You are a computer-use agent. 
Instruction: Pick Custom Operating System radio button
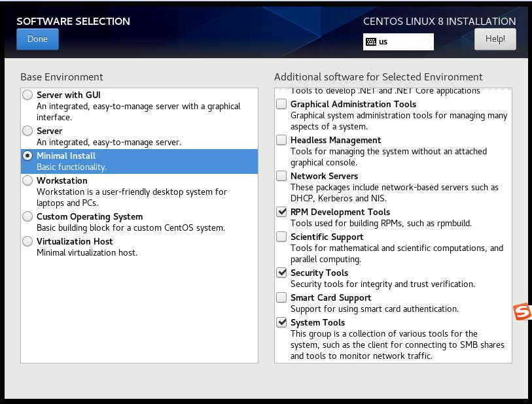[27, 217]
